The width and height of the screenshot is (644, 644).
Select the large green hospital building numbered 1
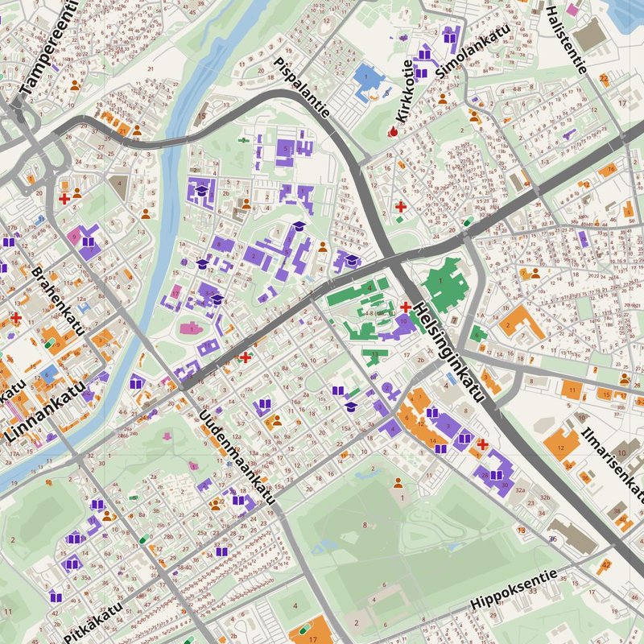tap(445, 285)
